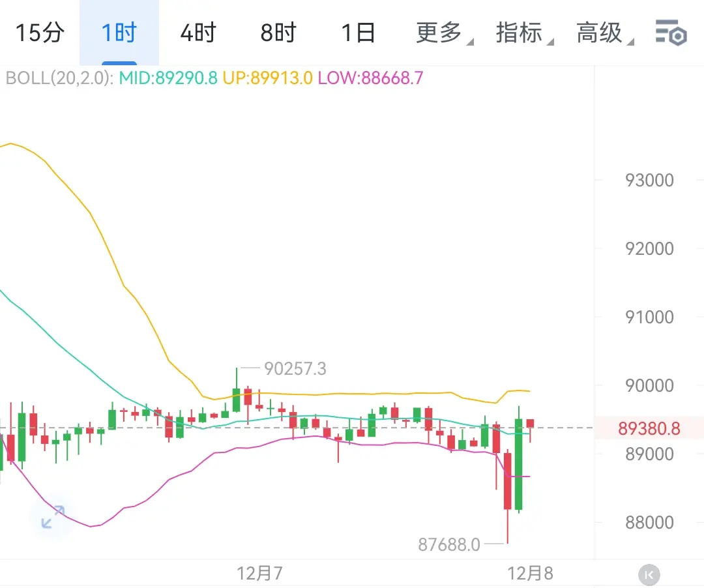
Task: Switch to the 4时 timeframe
Action: click(198, 33)
